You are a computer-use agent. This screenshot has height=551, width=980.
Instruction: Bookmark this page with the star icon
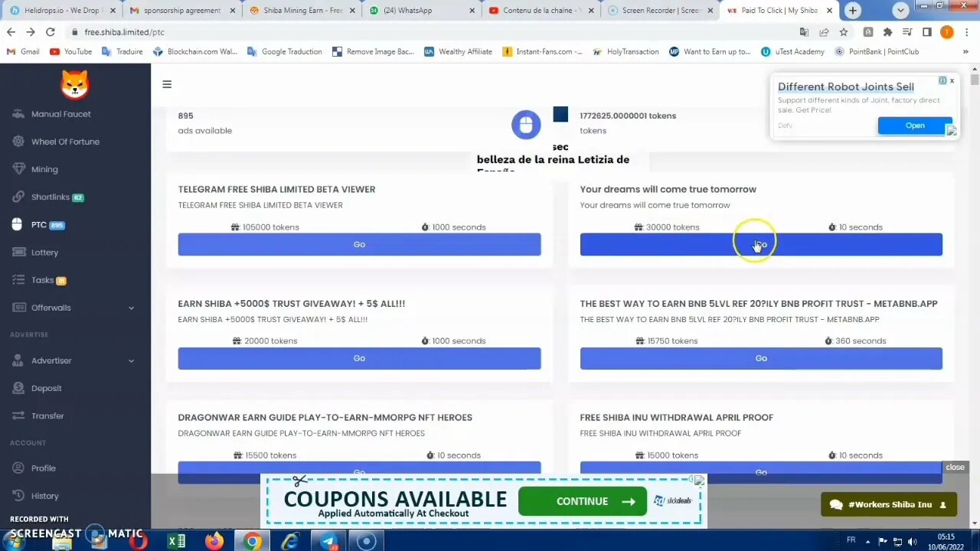point(843,32)
